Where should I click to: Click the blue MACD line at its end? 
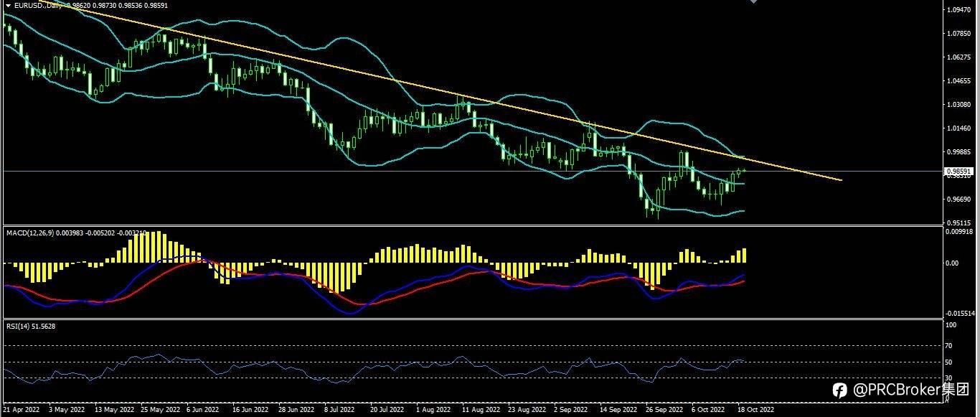pyautogui.click(x=743, y=275)
